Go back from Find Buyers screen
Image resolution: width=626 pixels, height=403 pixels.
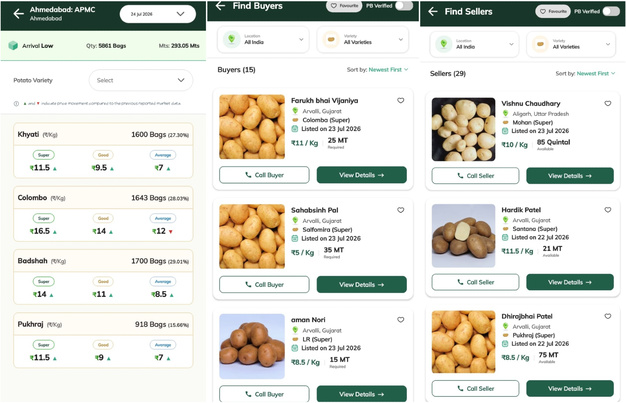point(220,6)
